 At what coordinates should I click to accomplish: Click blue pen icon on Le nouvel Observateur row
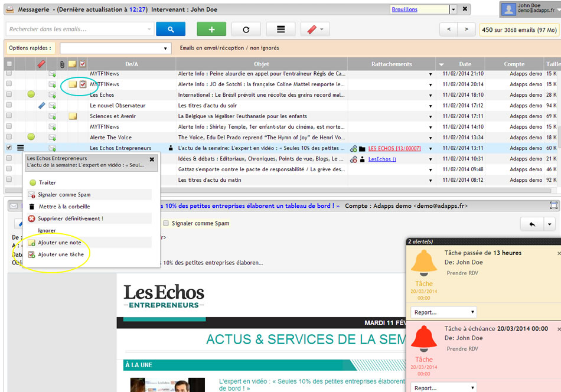click(41, 106)
